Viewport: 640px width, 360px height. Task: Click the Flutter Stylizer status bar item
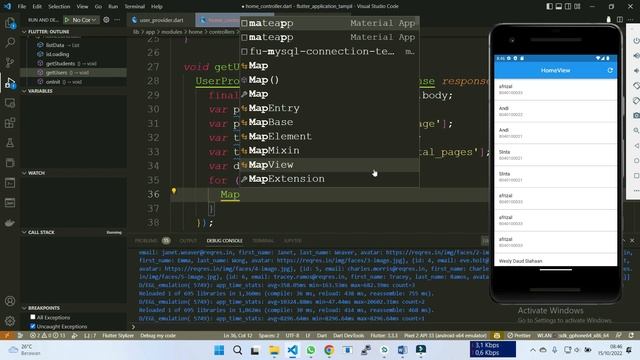(118, 336)
